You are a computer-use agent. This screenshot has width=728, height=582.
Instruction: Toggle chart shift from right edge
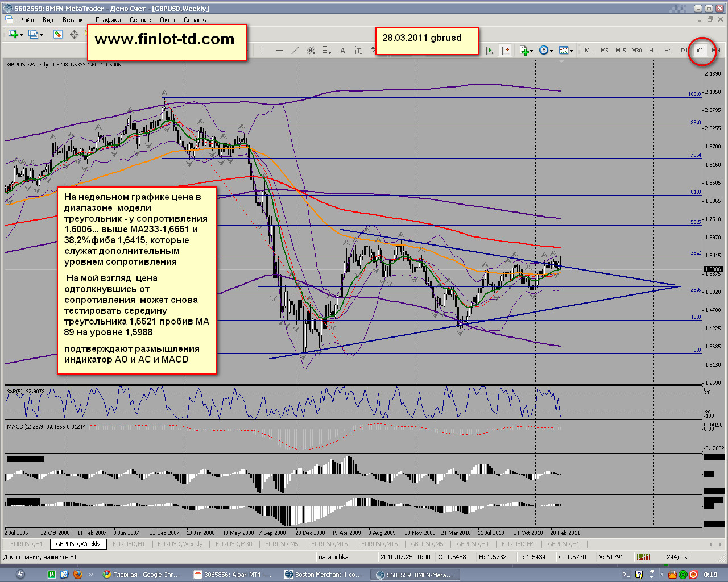pos(505,50)
